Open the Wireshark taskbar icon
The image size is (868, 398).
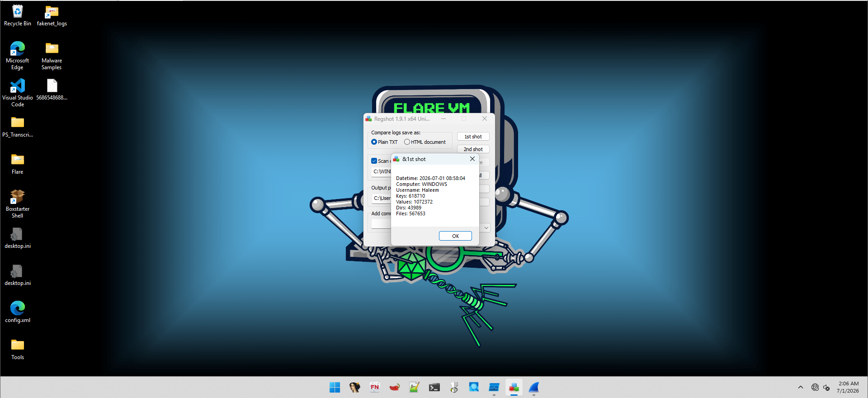[x=534, y=388]
